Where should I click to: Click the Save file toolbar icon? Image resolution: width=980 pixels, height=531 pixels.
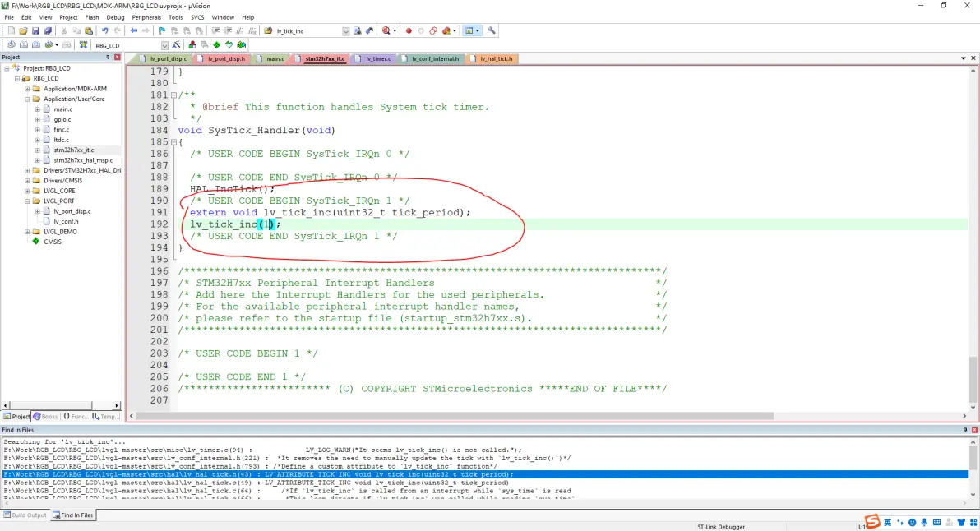36,31
